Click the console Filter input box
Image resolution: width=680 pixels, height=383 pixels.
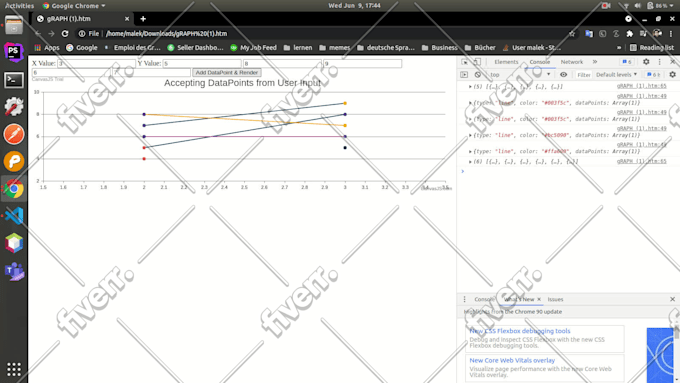click(x=584, y=75)
